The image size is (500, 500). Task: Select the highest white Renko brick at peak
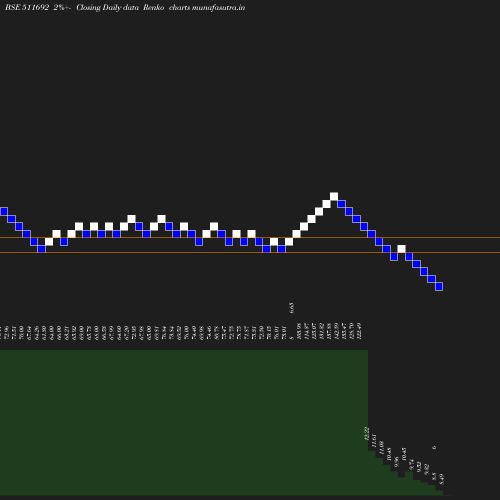[x=334, y=196]
